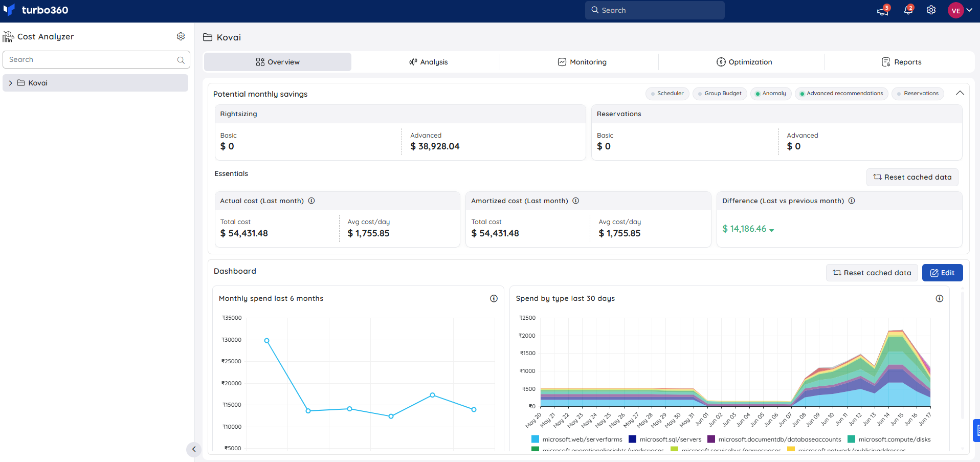The width and height of the screenshot is (980, 462).
Task: Click the Edit dashboard button
Action: pos(942,273)
